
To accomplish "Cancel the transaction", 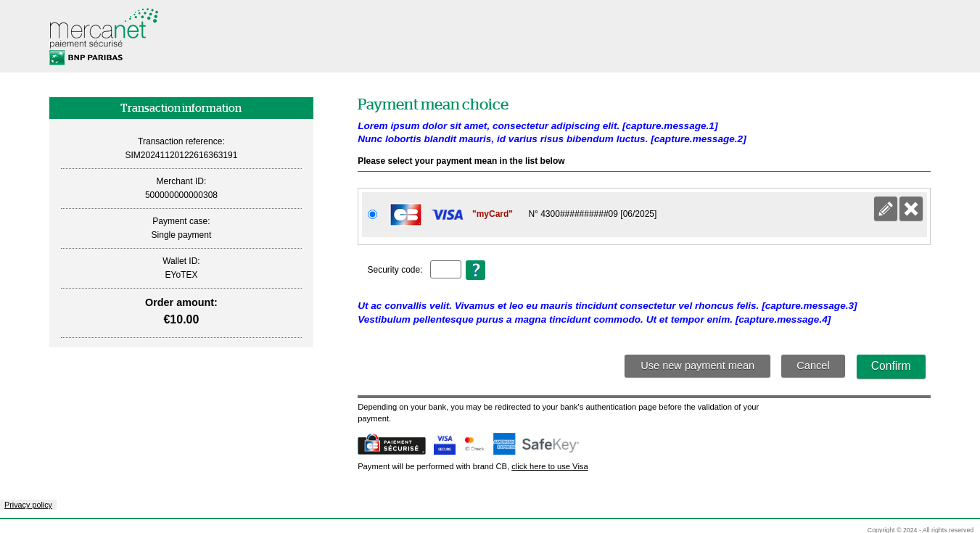I will 812,365.
